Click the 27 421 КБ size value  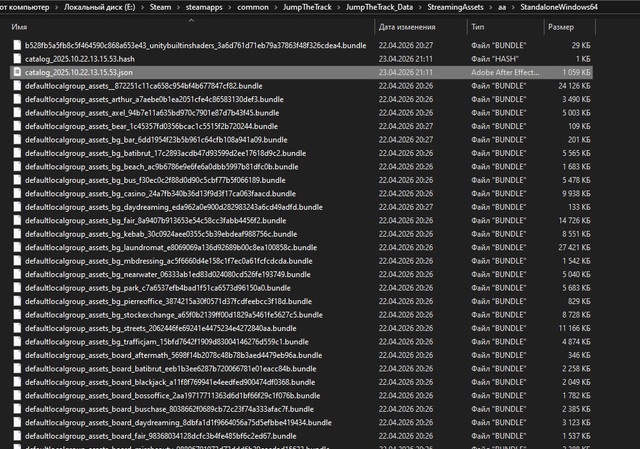click(574, 247)
